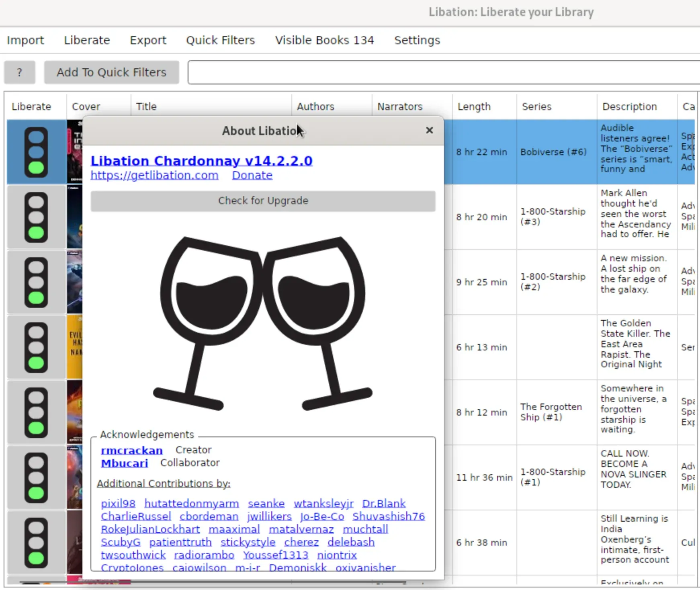This screenshot has height=590, width=700.
Task: Open contributor link CharlieRussel
Action: coord(136,516)
